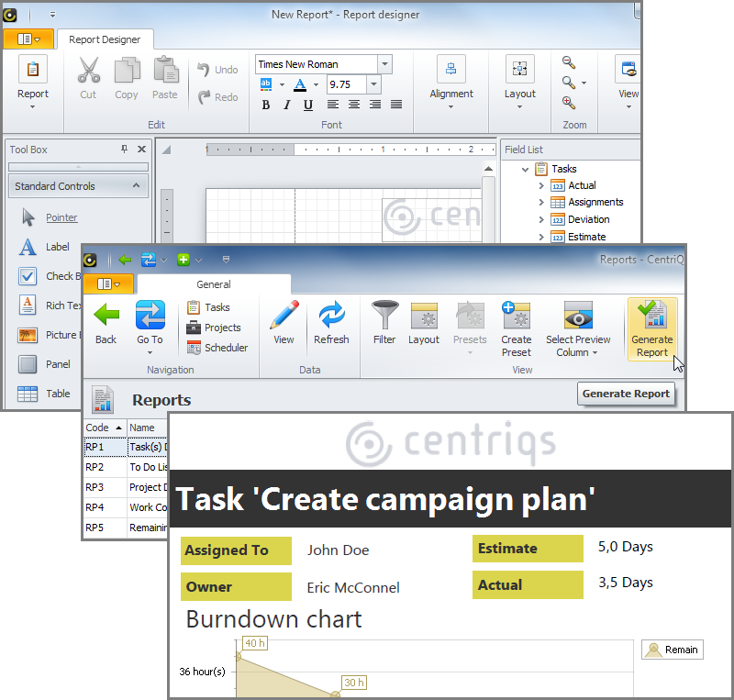This screenshot has width=734, height=700.
Task: Select the Pointer tool in Tool Box
Action: pos(61,217)
